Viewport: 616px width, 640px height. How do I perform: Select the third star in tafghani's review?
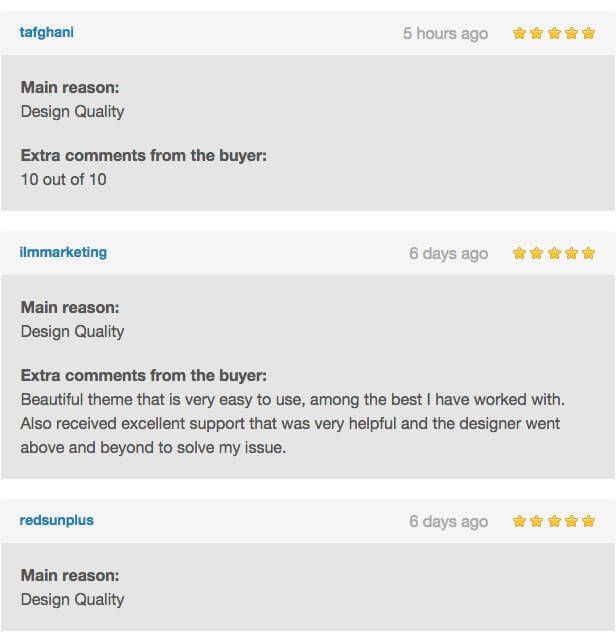point(554,33)
